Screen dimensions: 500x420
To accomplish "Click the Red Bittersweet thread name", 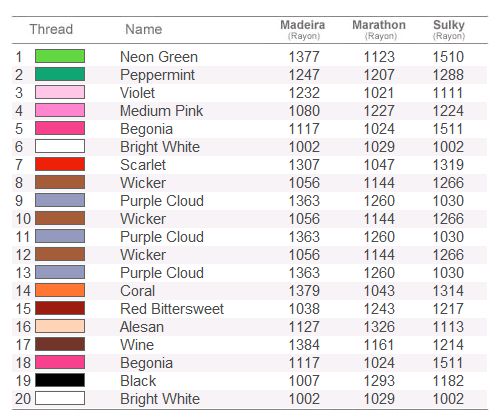I will coord(172,309).
